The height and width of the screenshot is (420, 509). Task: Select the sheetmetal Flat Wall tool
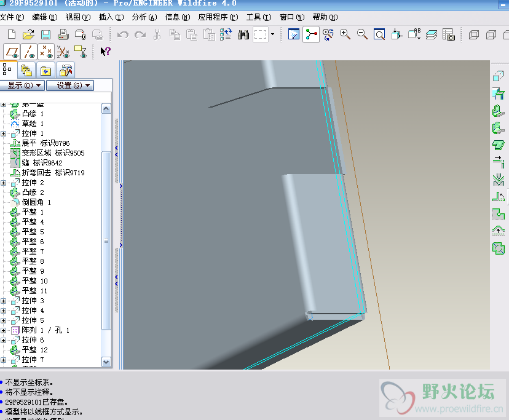(x=499, y=111)
